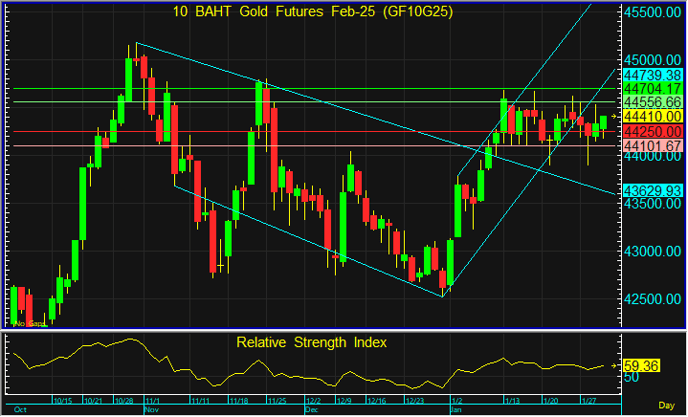Viewport: 688px width, 417px height.
Task: Select the cyan 44739.38 trendline price tag
Action: (652, 75)
